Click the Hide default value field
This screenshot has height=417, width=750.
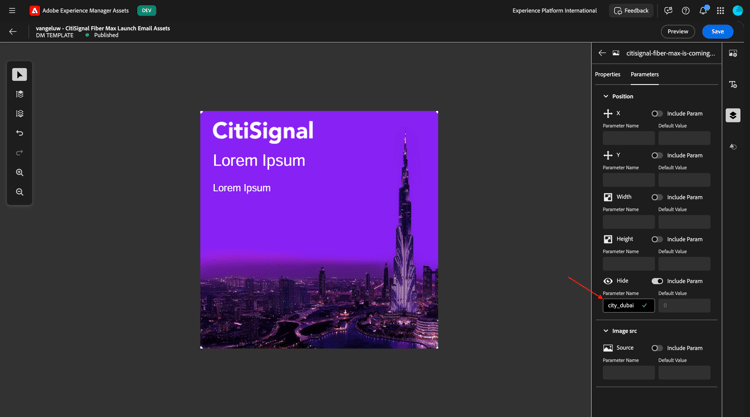(684, 306)
